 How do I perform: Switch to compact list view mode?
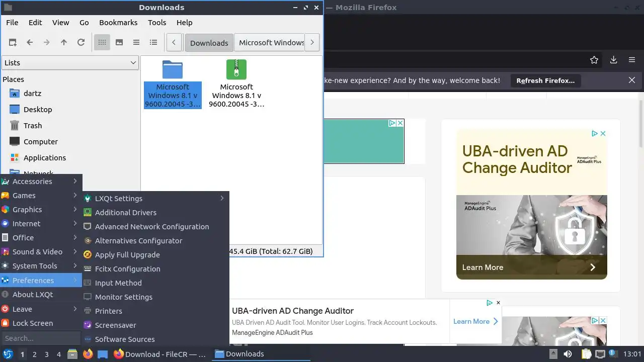(x=136, y=43)
